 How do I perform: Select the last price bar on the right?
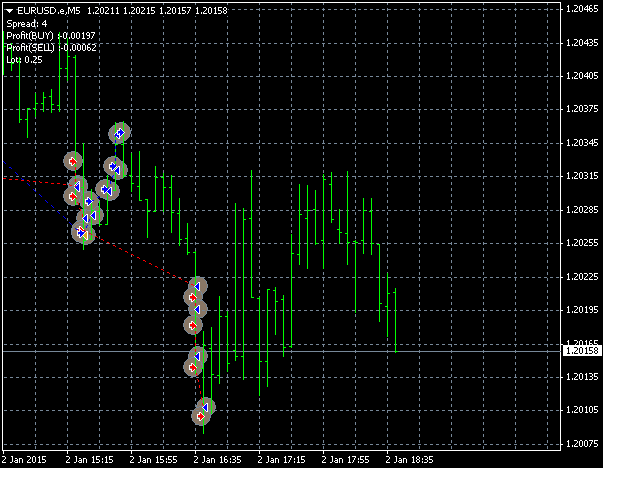(x=397, y=320)
